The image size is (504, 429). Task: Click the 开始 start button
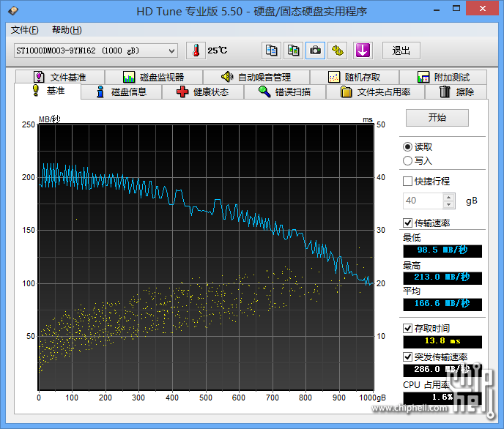437,118
